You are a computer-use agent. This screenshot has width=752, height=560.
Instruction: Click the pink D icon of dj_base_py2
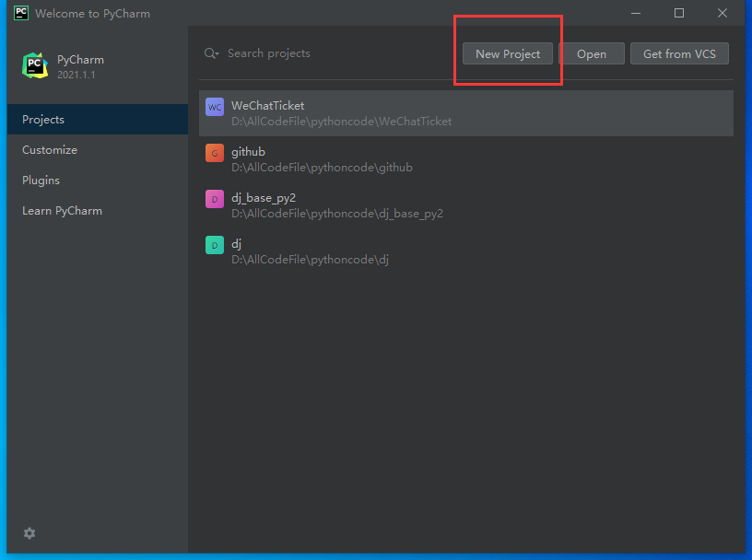point(215,199)
